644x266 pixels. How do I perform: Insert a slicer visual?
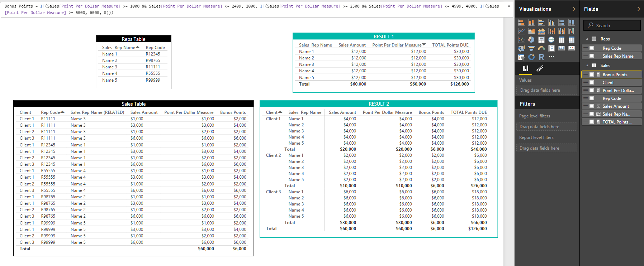pyautogui.click(x=521, y=57)
